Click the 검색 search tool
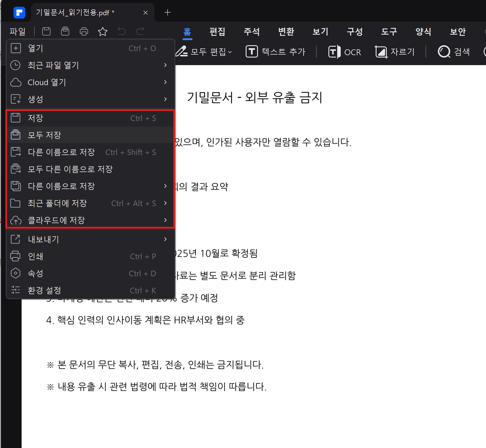 [x=454, y=52]
